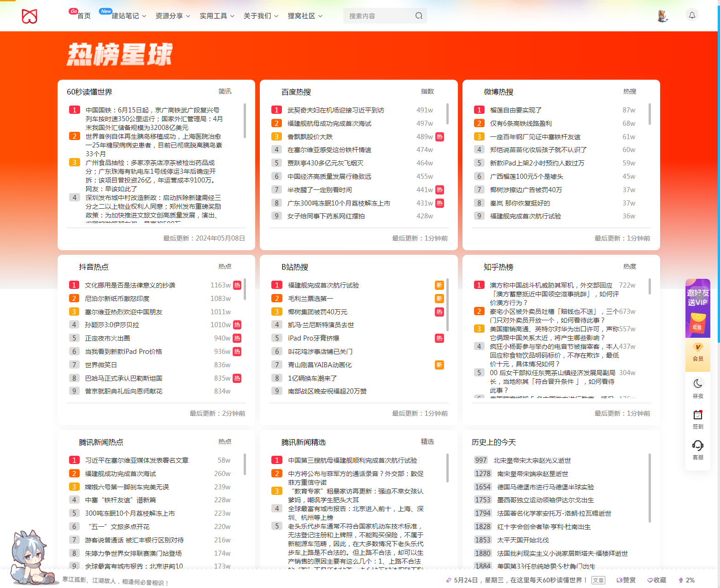Click the 热 badge beside 正定夜市火出圈
Screen dimensions: 720x588
[x=237, y=338]
